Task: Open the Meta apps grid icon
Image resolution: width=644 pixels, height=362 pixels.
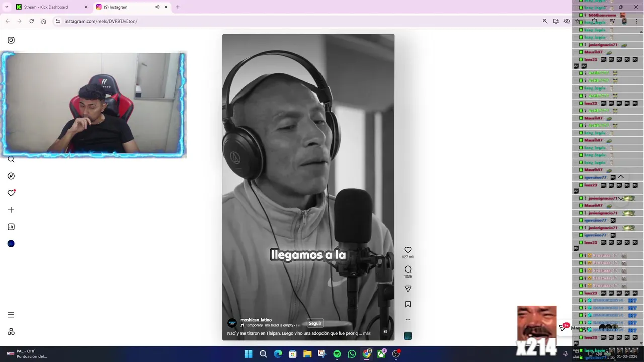Action: [11, 332]
